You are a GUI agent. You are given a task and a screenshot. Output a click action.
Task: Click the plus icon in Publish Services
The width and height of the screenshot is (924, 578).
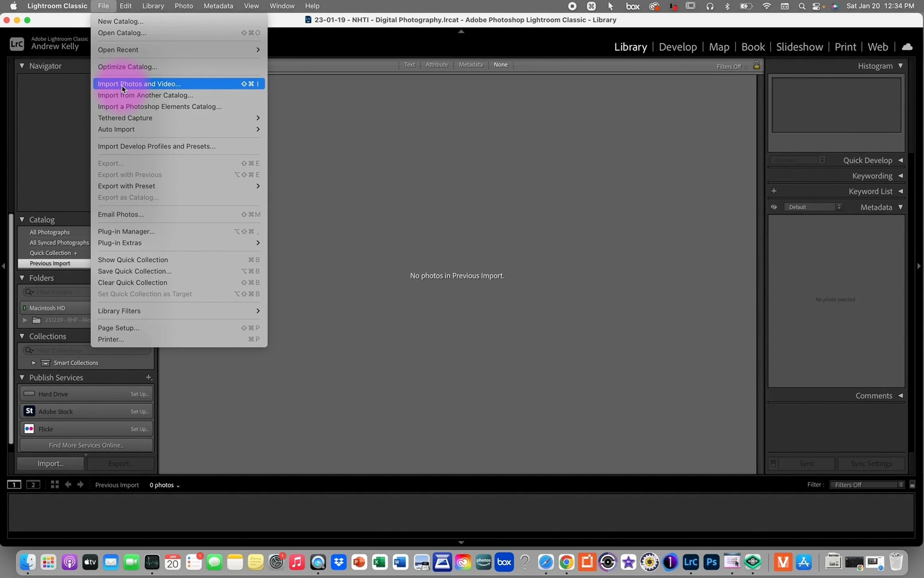(x=149, y=377)
